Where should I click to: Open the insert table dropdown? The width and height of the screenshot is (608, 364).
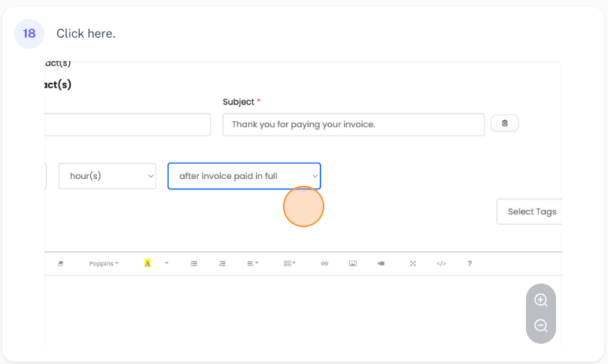290,264
